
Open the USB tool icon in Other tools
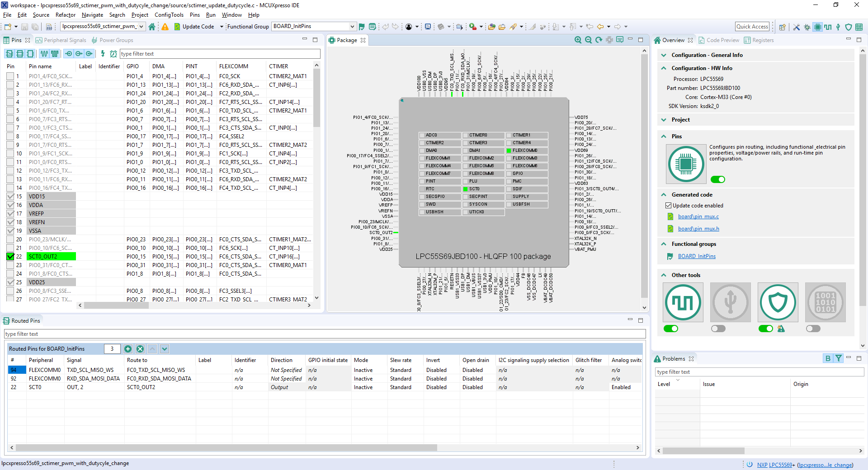click(x=730, y=302)
